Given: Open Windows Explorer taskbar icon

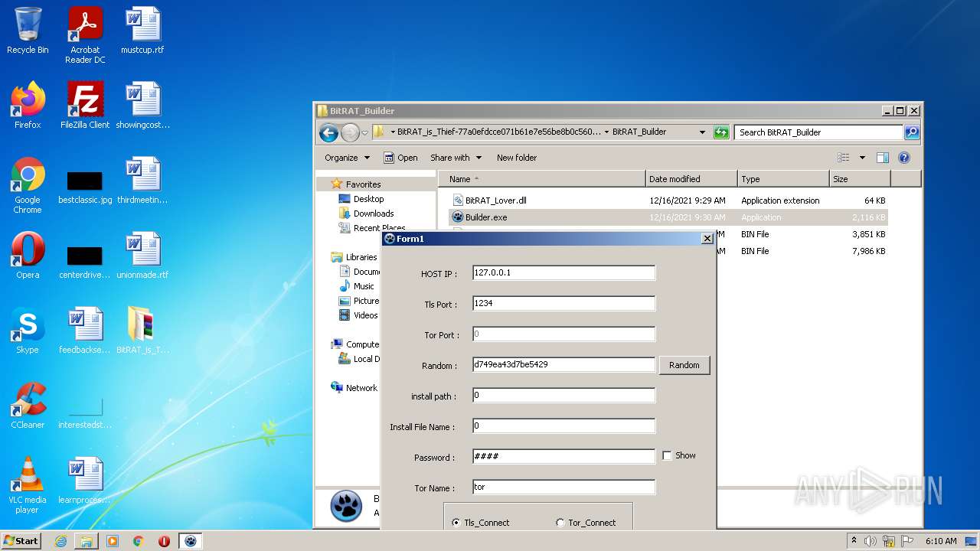Looking at the screenshot, I should tap(87, 541).
